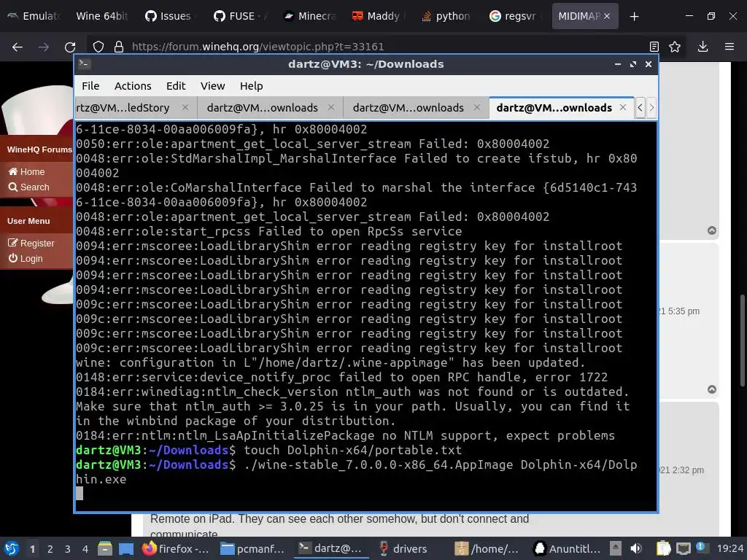Image resolution: width=747 pixels, height=560 pixels.
Task: Open the File menu in the terminal
Action: pyautogui.click(x=90, y=86)
